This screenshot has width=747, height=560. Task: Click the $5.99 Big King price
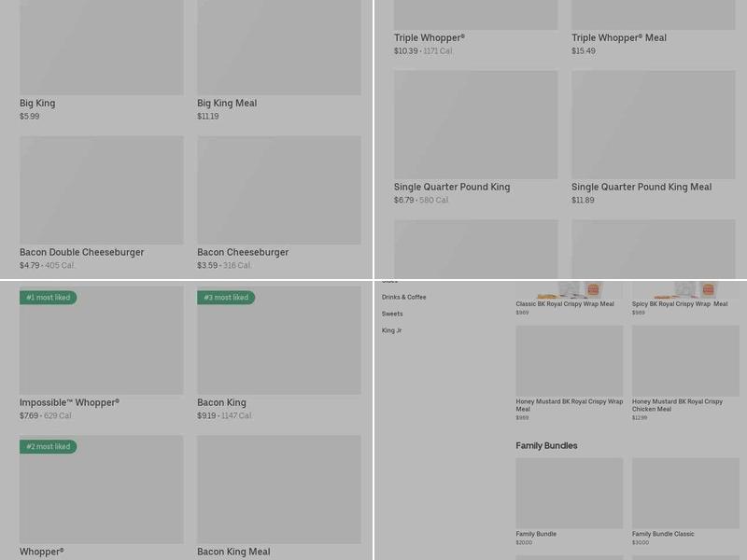pos(30,116)
